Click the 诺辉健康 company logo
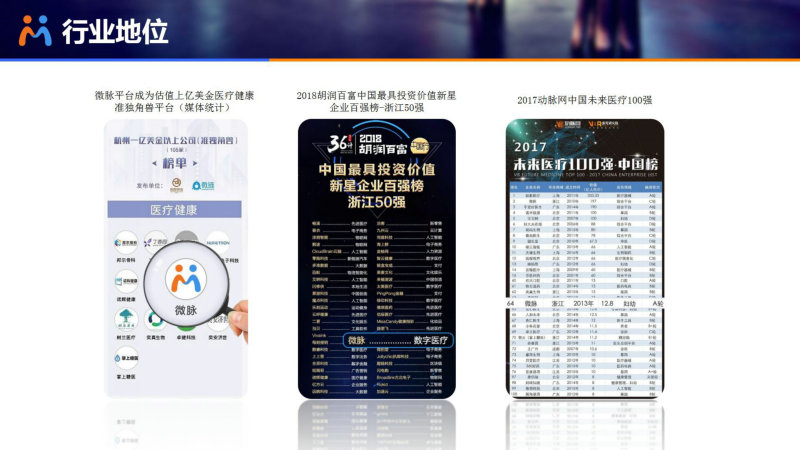The width and height of the screenshot is (800, 450). click(x=126, y=281)
